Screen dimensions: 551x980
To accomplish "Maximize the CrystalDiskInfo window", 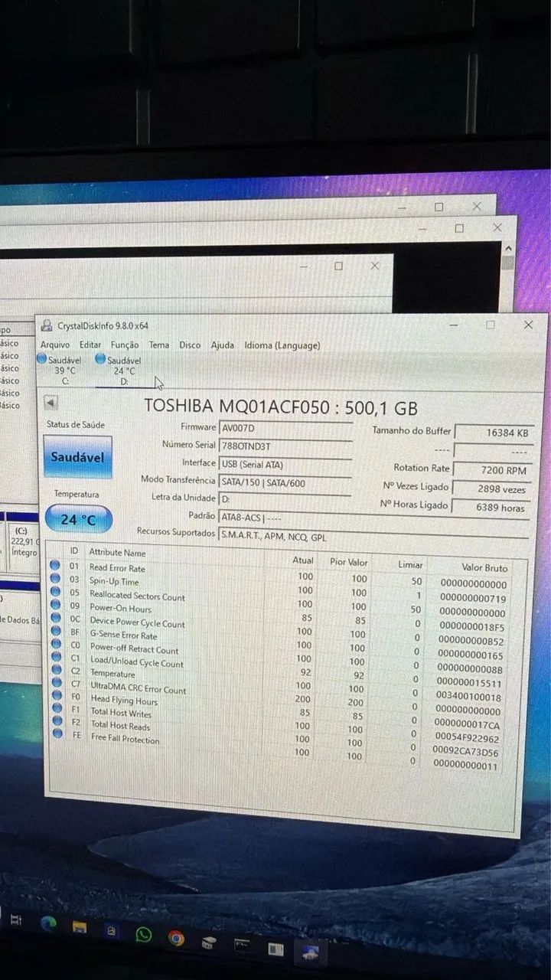I will (x=491, y=325).
